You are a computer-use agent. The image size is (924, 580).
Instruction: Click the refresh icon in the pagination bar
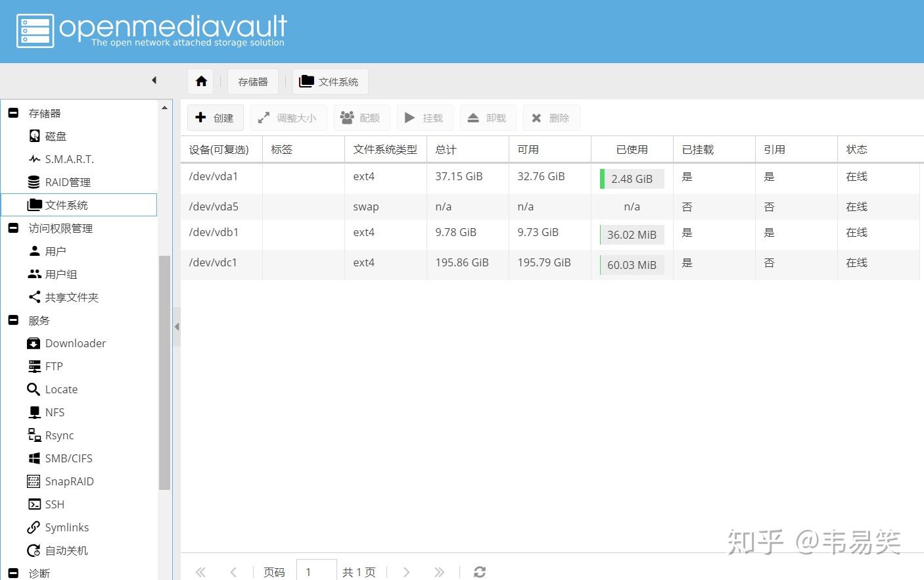pyautogui.click(x=479, y=571)
